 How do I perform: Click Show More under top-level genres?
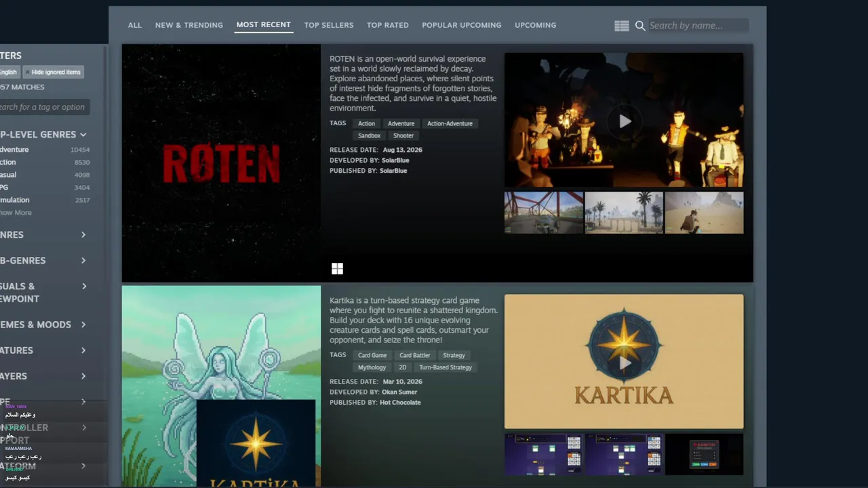pos(16,213)
